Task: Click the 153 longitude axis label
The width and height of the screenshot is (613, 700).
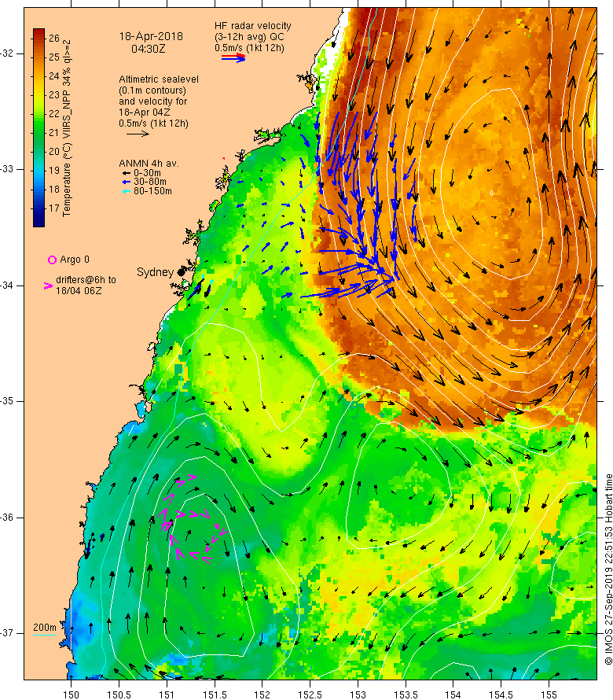Action: 358,694
